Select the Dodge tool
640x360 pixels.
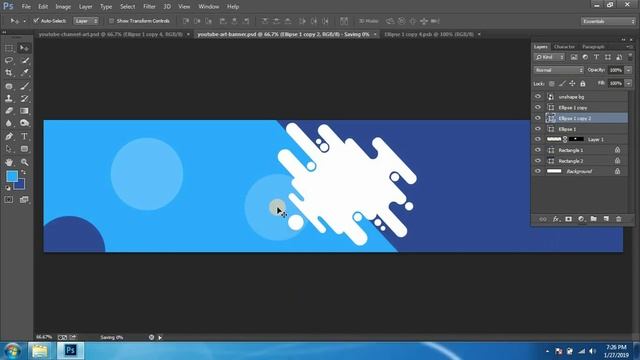coord(24,123)
